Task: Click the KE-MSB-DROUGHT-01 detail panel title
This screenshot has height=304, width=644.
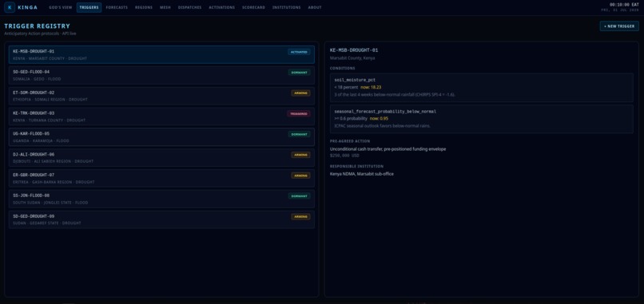Action: click(x=354, y=50)
